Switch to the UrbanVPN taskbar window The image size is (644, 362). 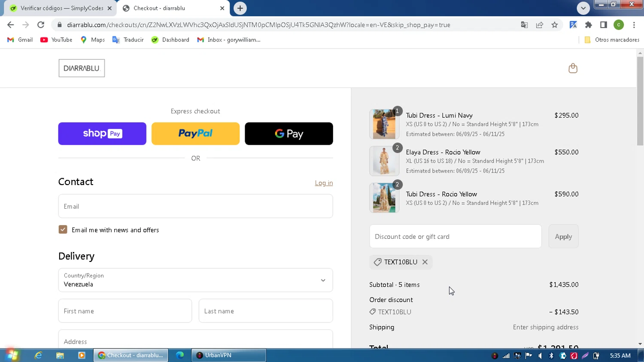[228, 355]
